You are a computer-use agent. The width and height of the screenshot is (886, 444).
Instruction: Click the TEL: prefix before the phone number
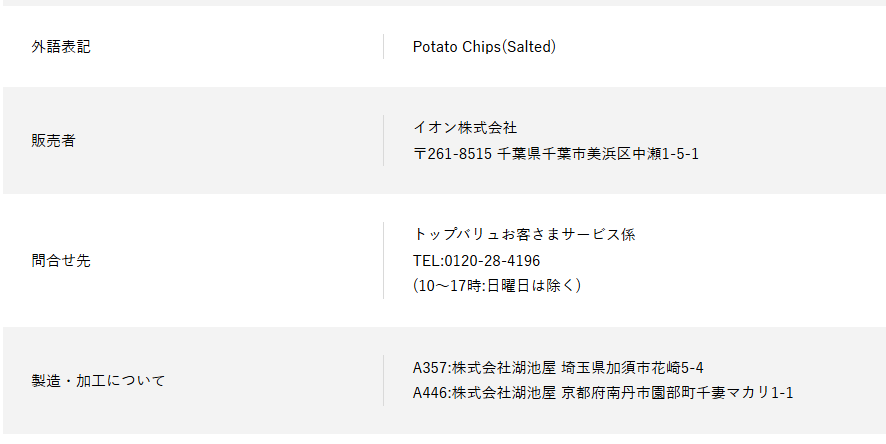(x=428, y=261)
